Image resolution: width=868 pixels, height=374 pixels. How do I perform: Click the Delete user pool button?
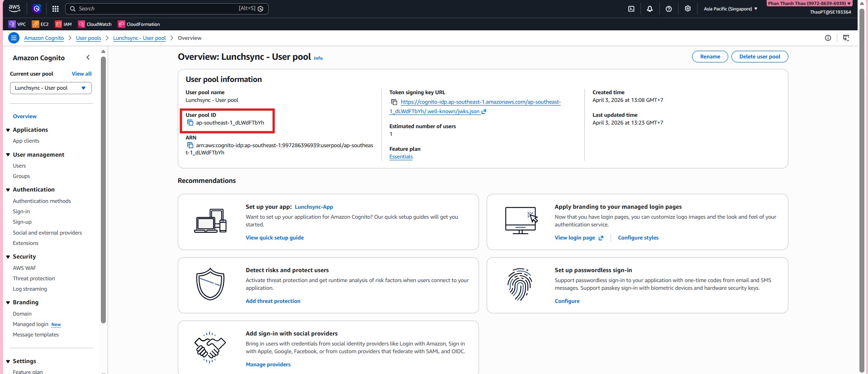[759, 57]
